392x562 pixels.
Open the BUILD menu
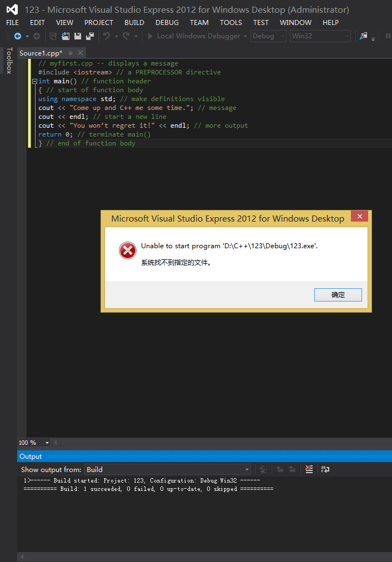[134, 23]
